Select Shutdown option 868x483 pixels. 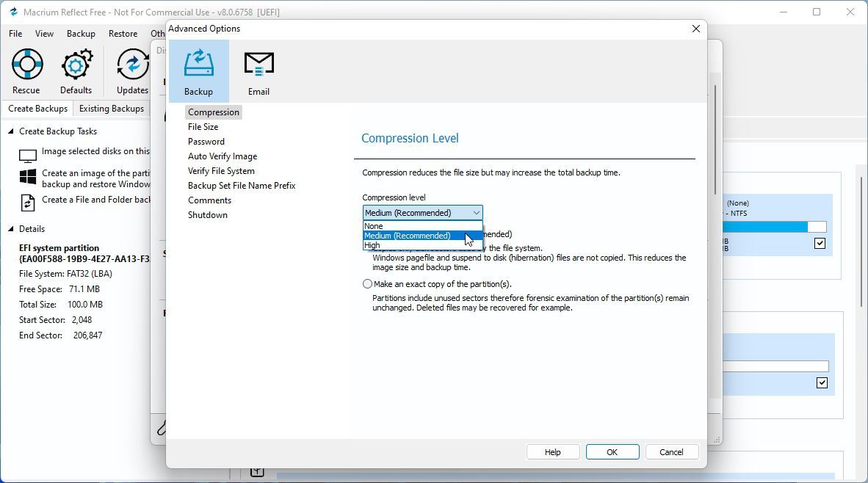point(208,215)
